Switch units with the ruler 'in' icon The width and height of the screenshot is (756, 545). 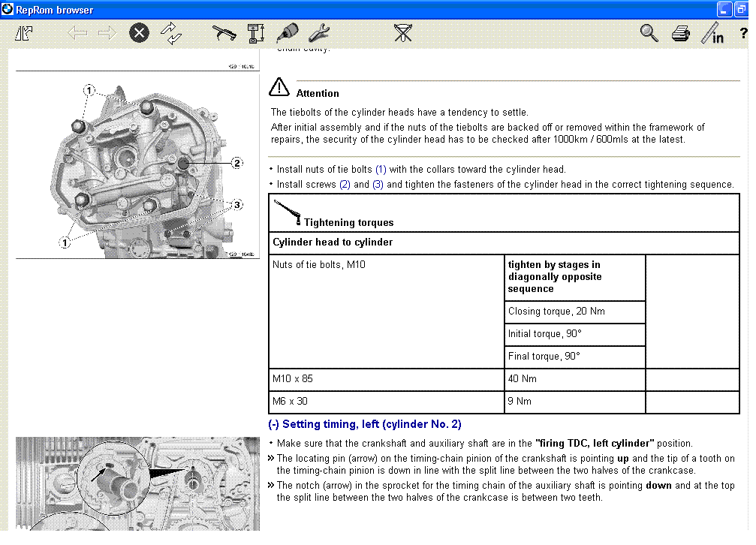712,33
